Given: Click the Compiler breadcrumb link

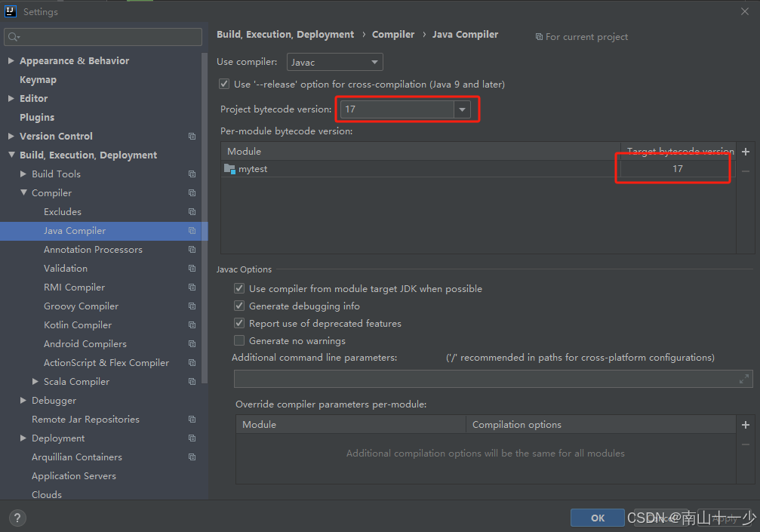Looking at the screenshot, I should pyautogui.click(x=393, y=35).
